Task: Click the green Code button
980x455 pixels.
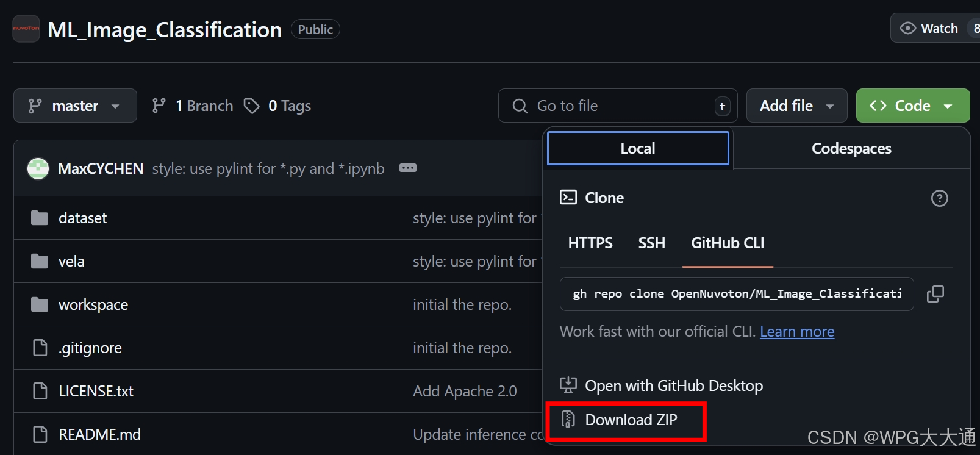Action: pos(912,106)
